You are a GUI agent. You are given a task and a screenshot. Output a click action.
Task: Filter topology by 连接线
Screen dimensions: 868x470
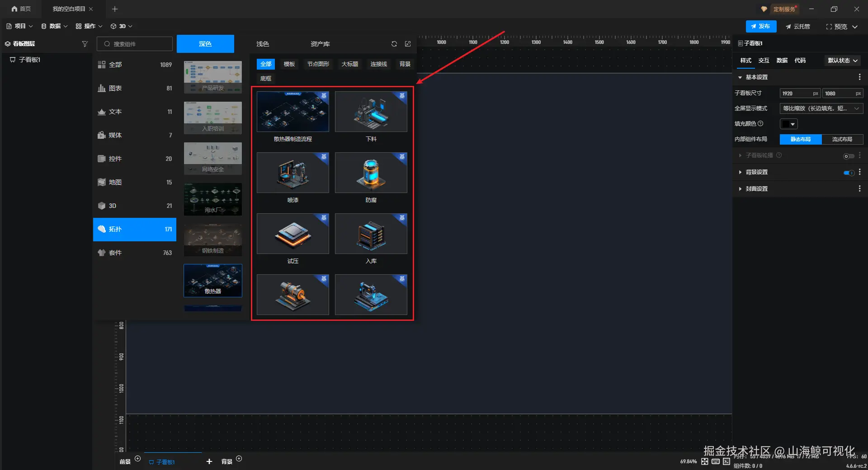(379, 64)
